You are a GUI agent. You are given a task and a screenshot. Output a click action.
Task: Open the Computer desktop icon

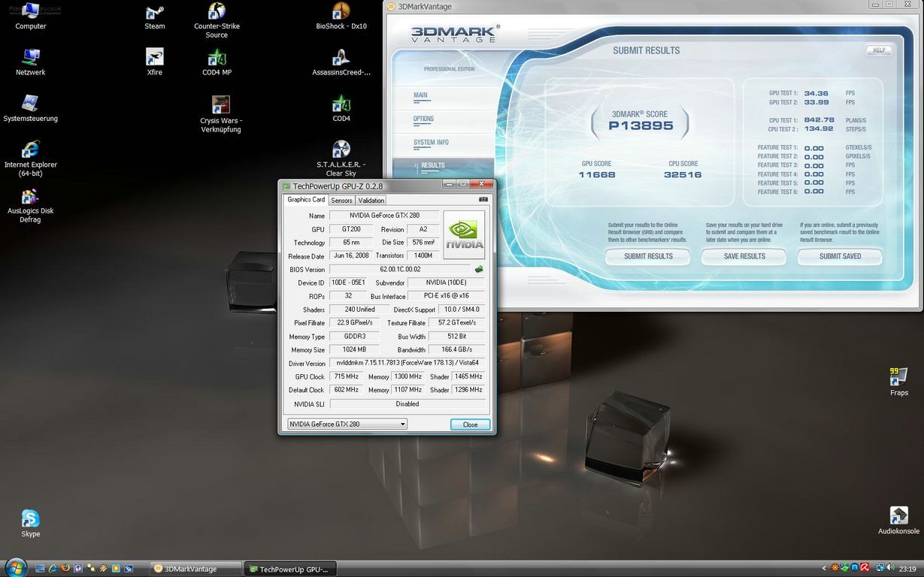(x=31, y=17)
